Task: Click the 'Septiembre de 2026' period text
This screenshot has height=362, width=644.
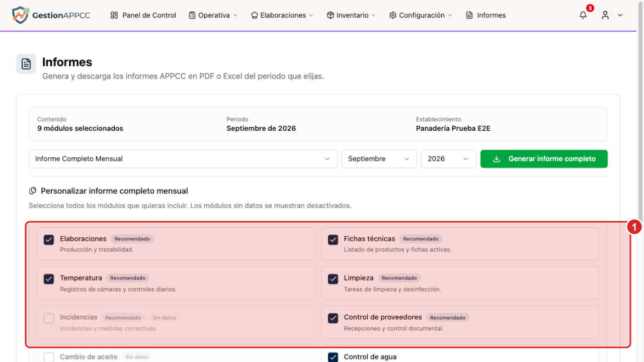Action: [x=261, y=128]
